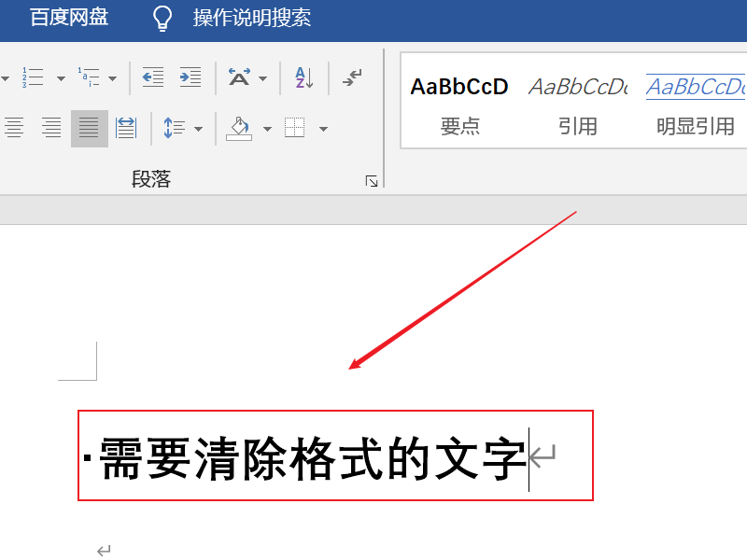This screenshot has height=560, width=747.
Task: Open the borders dropdown arrow
Action: 324,128
